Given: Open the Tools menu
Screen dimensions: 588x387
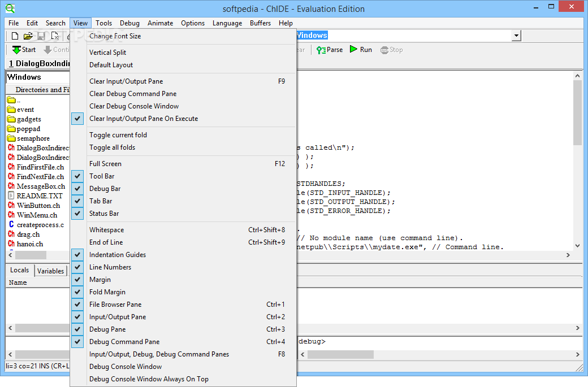Looking at the screenshot, I should [103, 23].
